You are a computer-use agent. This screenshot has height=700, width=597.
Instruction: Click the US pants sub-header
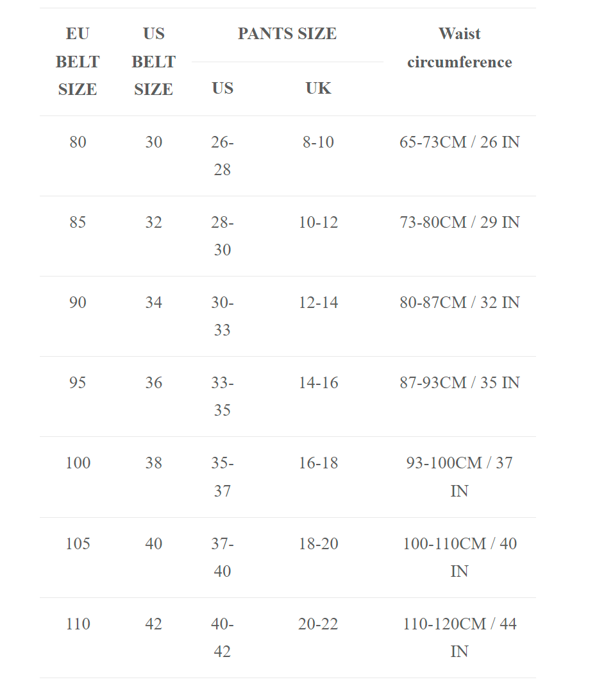pyautogui.click(x=223, y=89)
